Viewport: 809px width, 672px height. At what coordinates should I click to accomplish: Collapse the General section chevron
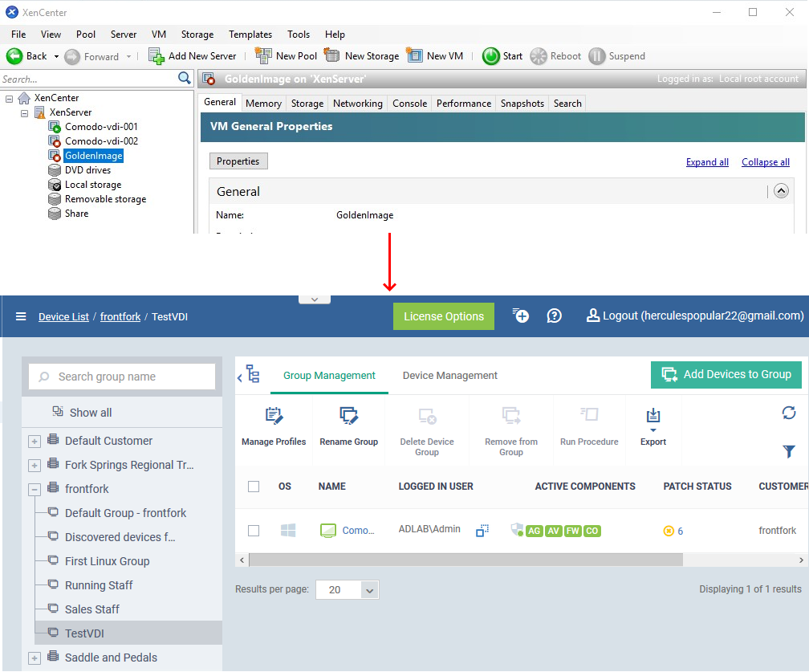click(x=781, y=191)
